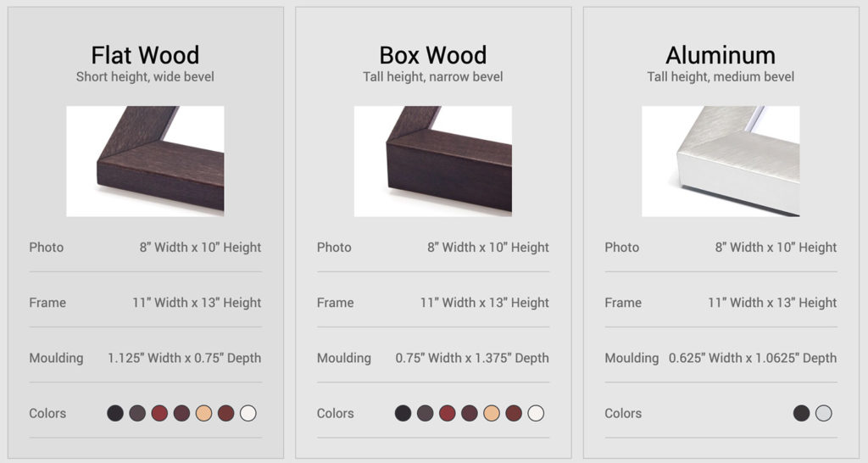Click moulding value 0.625" Width x 1.0625" Depth

pos(753,359)
